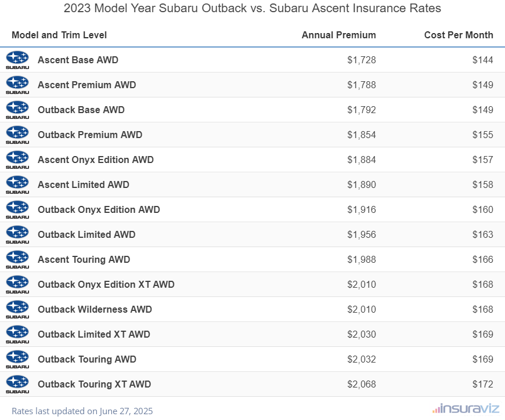Click the $2,068 annual premium value
505x420 pixels.
click(x=362, y=384)
